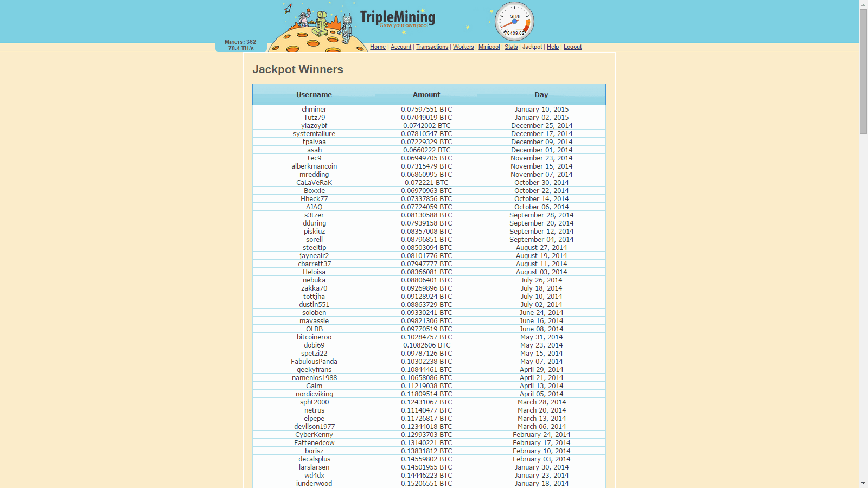Click the page scrollbar thumb
The height and width of the screenshot is (488, 868).
(864, 72)
